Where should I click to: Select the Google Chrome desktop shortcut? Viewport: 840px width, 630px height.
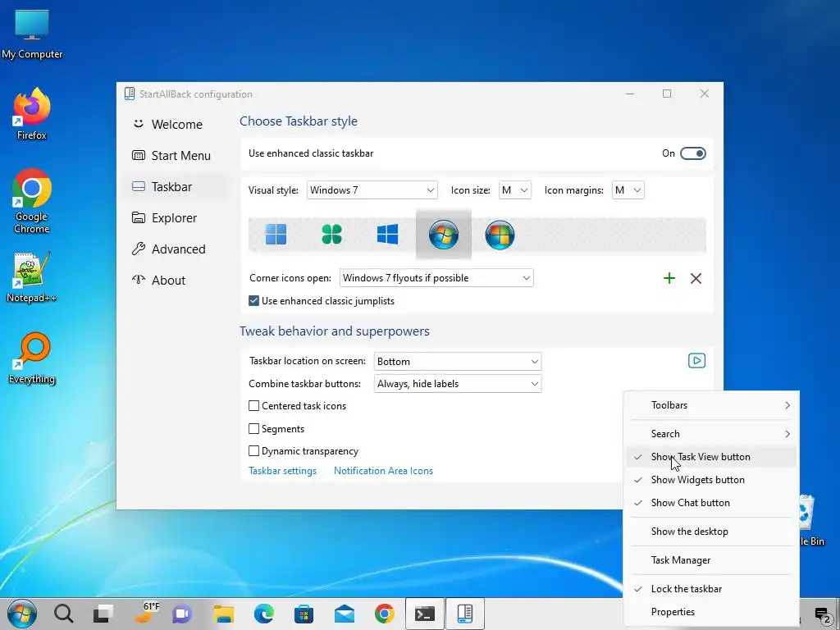[x=32, y=201]
